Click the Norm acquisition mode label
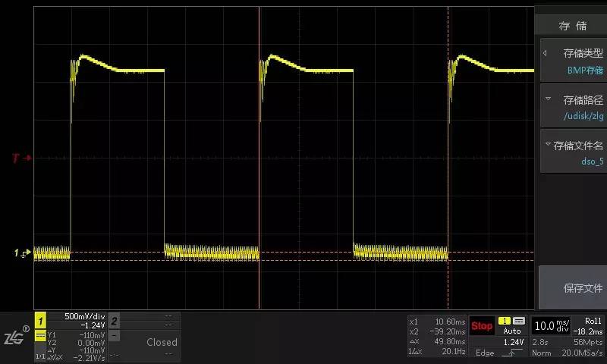 [541, 353]
